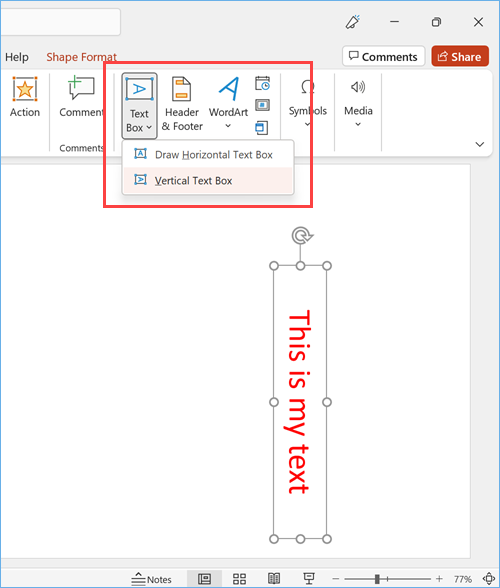Click the rotation handle of text box
Image resolution: width=500 pixels, height=588 pixels.
(x=301, y=236)
